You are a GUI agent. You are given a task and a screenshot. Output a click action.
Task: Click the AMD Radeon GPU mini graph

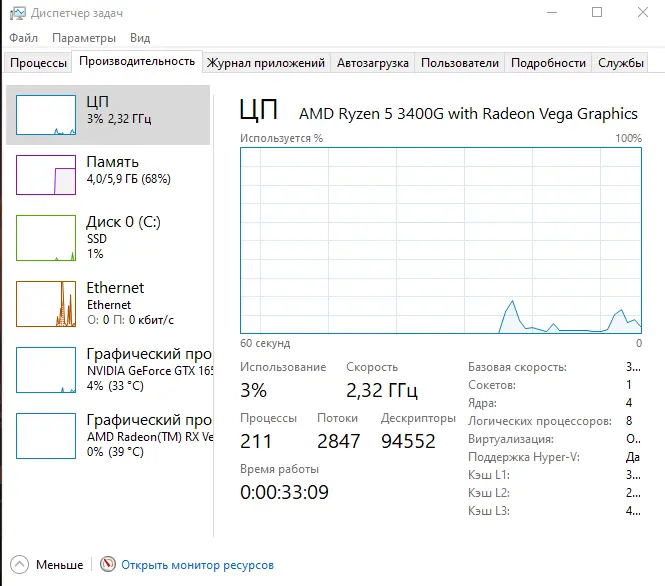pyautogui.click(x=46, y=436)
